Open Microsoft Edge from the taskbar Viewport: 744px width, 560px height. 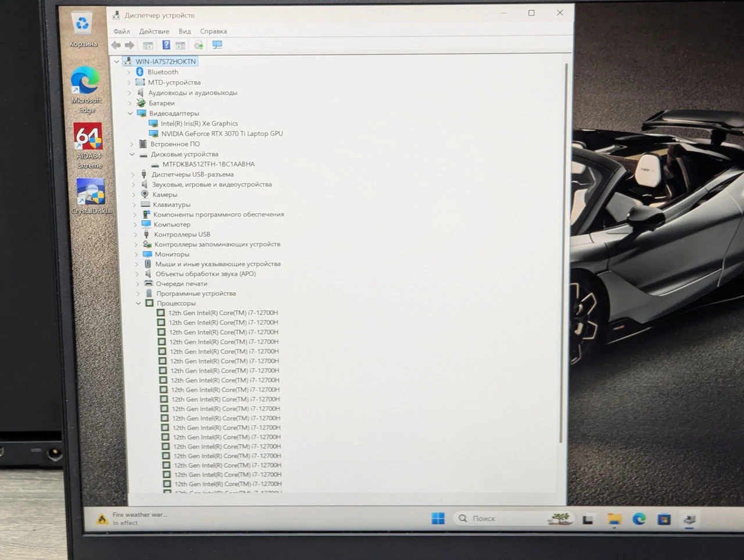[639, 519]
